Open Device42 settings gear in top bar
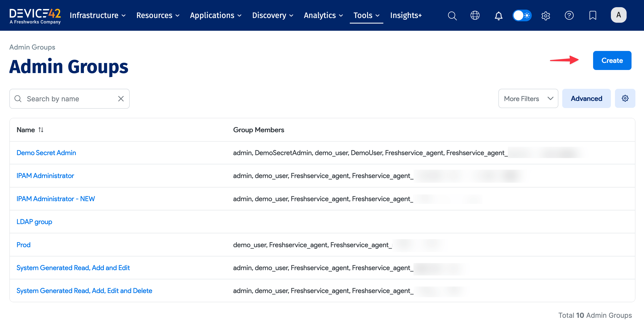The image size is (644, 336). 545,16
